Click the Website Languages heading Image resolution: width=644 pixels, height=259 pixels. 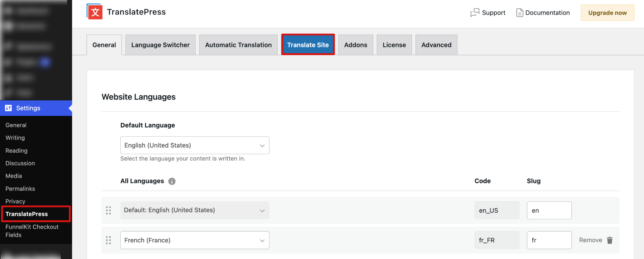point(139,97)
